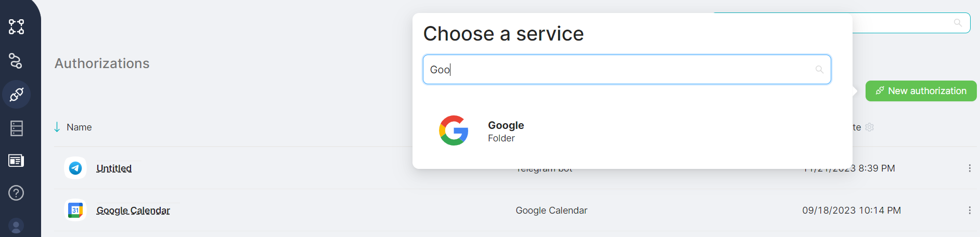Screen dimensions: 980x237
Task: Click the magnifier in service search box
Action: click(x=819, y=70)
